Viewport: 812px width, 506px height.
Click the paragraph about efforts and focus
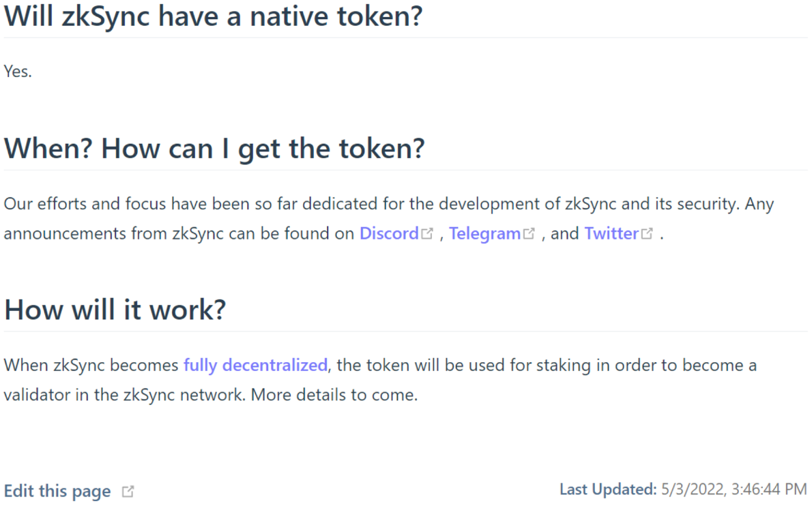point(388,219)
